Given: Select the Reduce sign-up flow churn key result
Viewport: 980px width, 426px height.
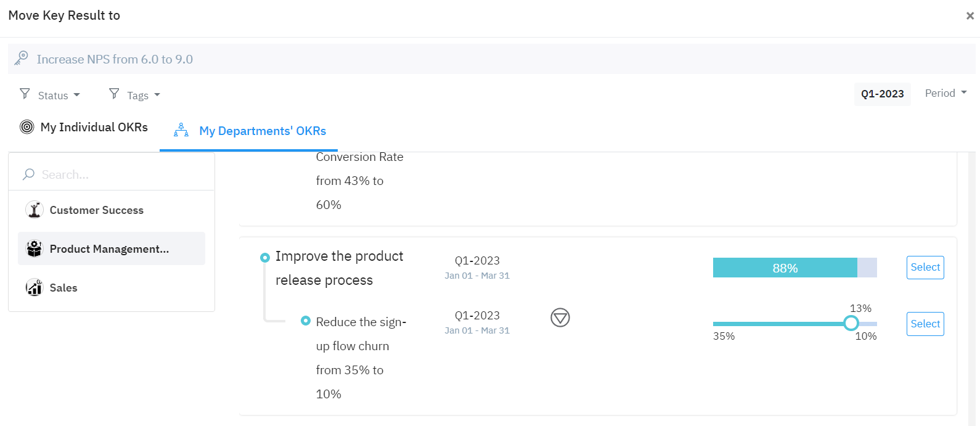Looking at the screenshot, I should tap(925, 324).
